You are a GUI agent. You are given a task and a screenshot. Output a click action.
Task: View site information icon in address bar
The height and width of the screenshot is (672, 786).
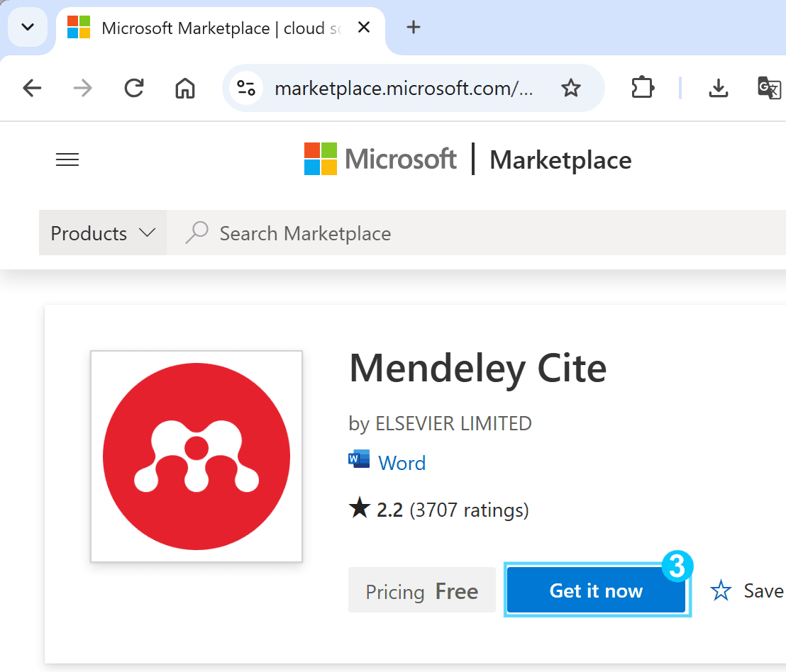(x=246, y=88)
